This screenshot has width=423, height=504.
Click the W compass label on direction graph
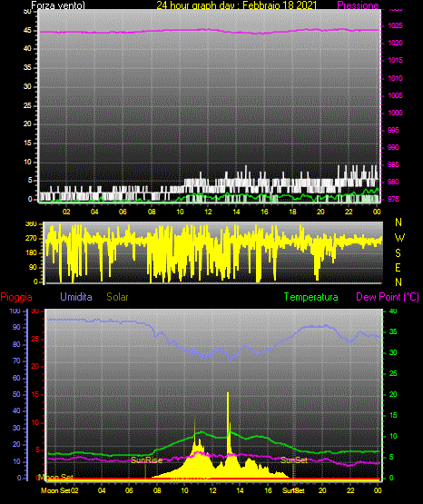pyautogui.click(x=399, y=238)
